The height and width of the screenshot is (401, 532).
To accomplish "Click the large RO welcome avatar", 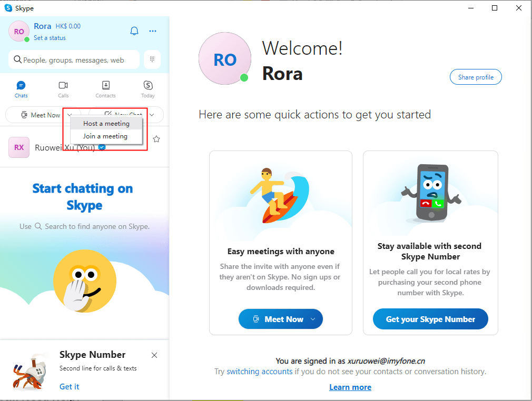I will pyautogui.click(x=225, y=58).
